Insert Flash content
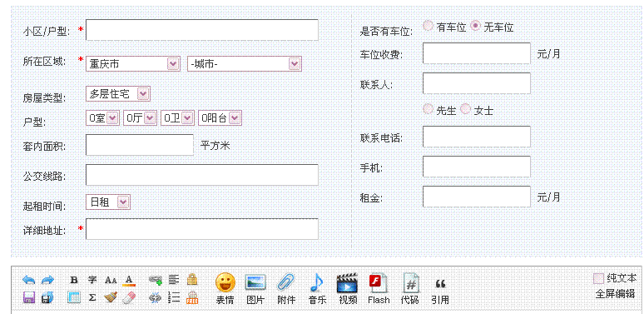 pos(379,288)
